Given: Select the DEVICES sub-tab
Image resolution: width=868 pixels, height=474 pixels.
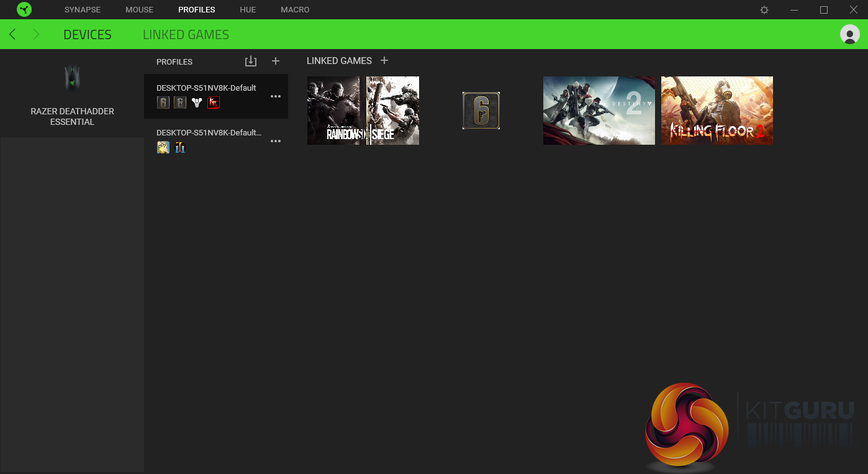Looking at the screenshot, I should [88, 35].
